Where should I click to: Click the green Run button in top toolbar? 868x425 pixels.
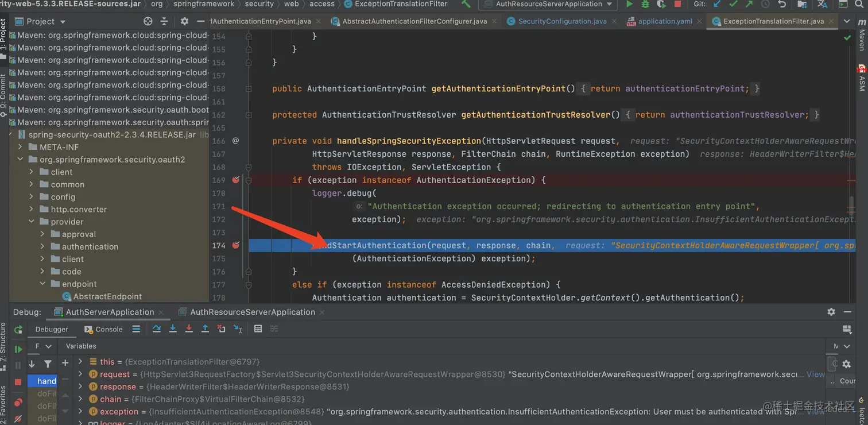(x=629, y=4)
